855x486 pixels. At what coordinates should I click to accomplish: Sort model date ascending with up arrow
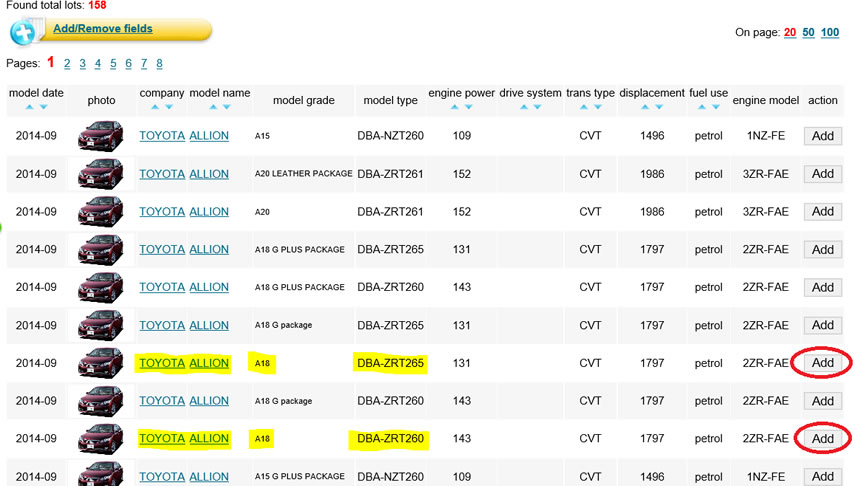[x=30, y=107]
